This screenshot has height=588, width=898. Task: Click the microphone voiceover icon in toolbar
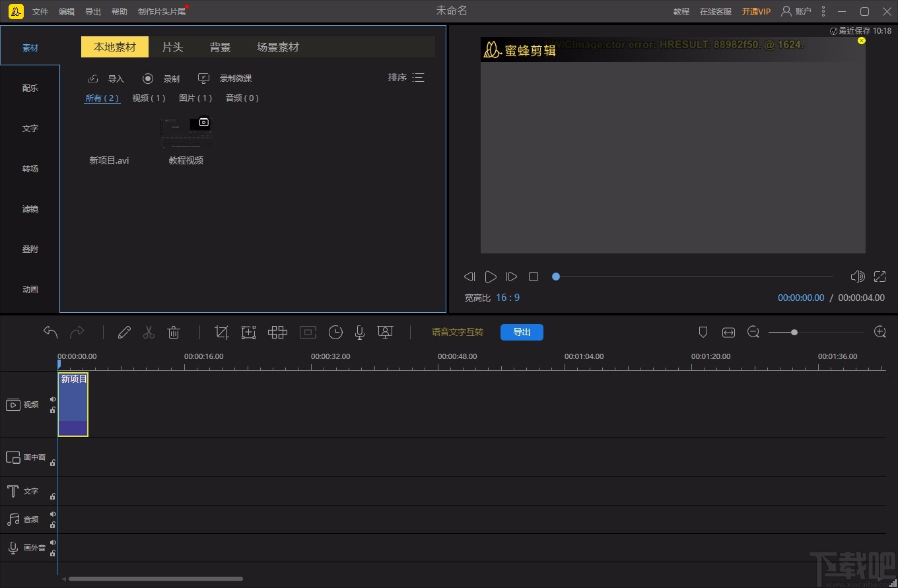pos(360,333)
